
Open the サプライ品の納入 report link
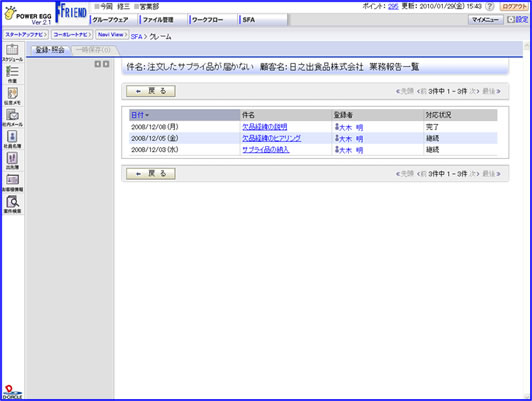[x=266, y=150]
